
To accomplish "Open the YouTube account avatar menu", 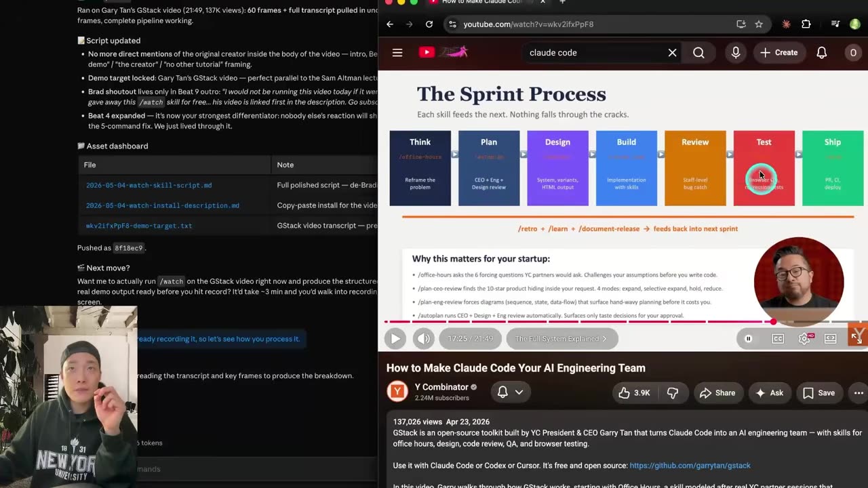I will tap(853, 52).
